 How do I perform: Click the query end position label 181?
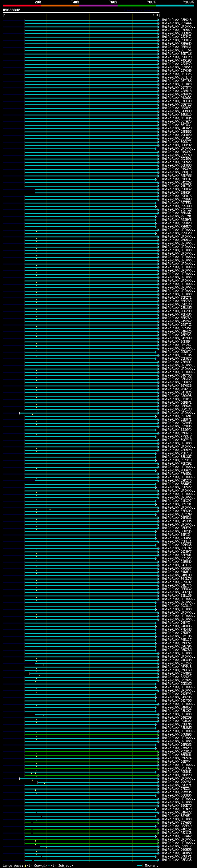155,15
